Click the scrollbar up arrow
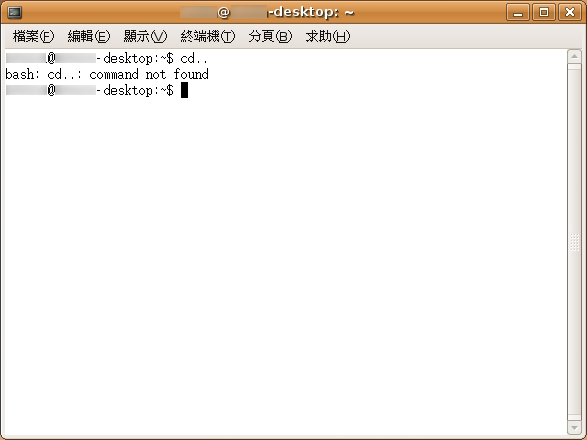587x440 pixels. click(x=574, y=57)
